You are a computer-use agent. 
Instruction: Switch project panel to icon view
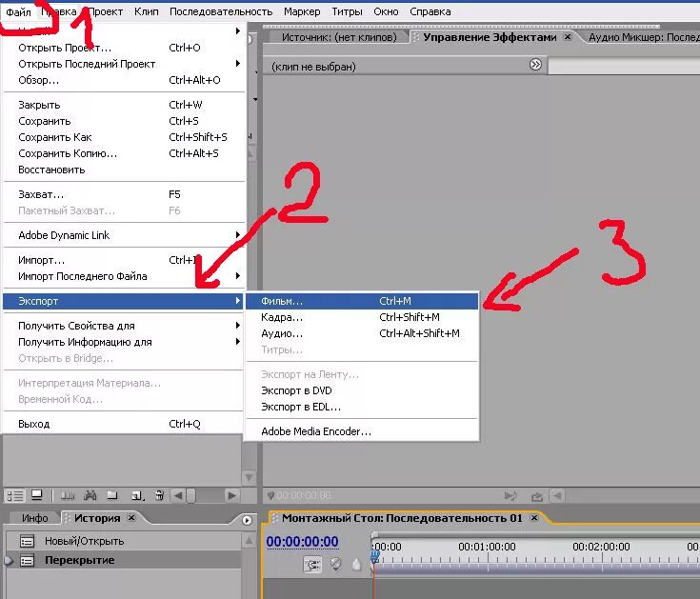coord(36,495)
